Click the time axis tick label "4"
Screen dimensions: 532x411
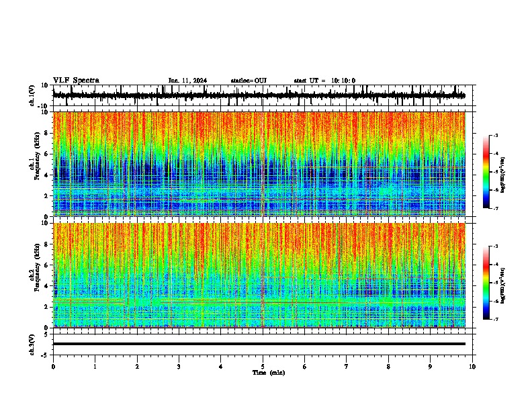click(x=221, y=367)
